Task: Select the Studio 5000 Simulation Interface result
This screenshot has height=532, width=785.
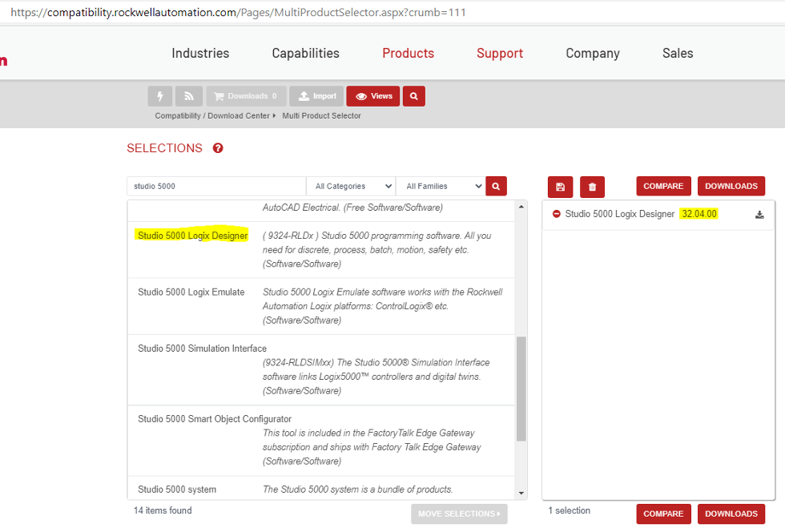Action: [321, 369]
